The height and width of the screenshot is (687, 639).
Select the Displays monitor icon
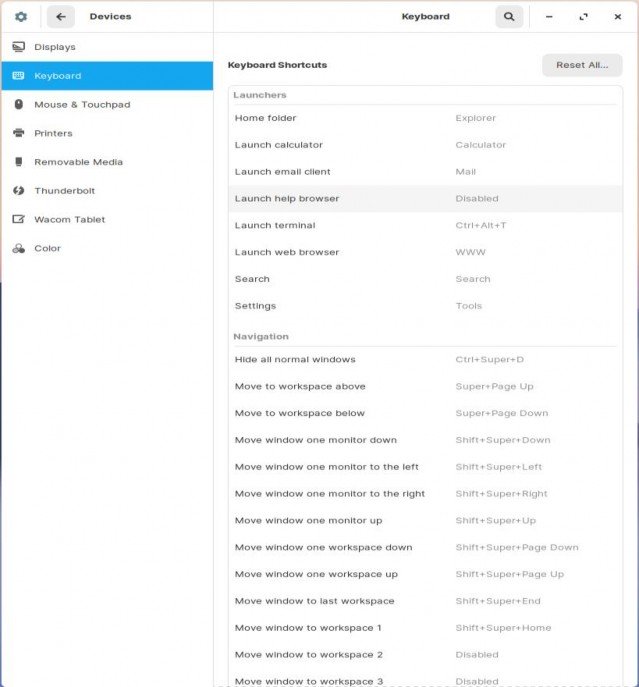[19, 47]
